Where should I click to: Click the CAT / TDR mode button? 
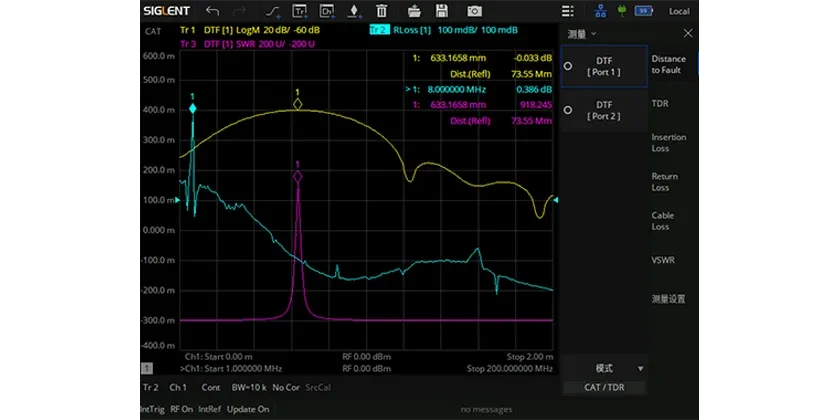tap(604, 387)
